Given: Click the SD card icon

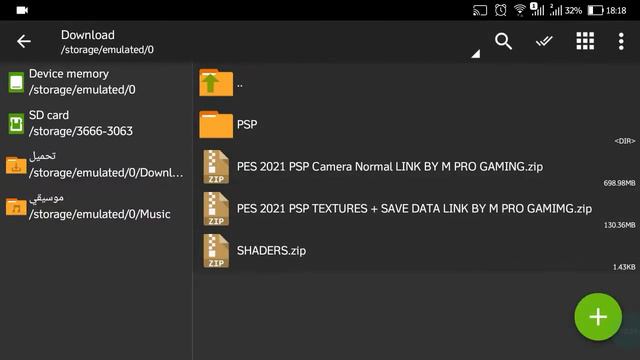Looking at the screenshot, I should 16,124.
